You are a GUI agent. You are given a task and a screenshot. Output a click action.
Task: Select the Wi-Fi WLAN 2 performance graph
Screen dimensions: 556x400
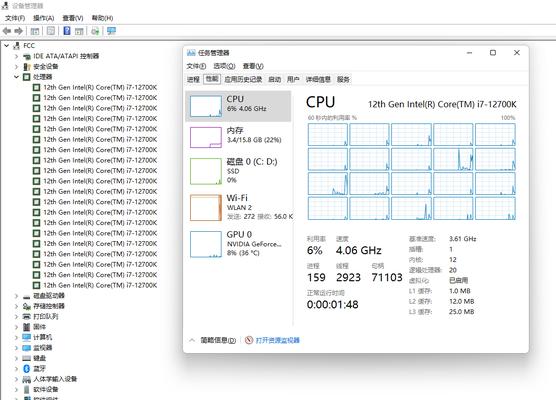tap(206, 207)
